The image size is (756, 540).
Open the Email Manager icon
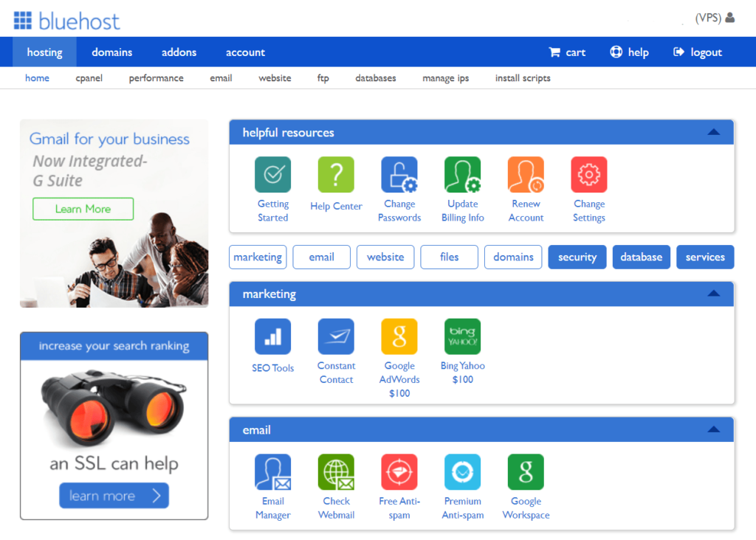tap(272, 471)
